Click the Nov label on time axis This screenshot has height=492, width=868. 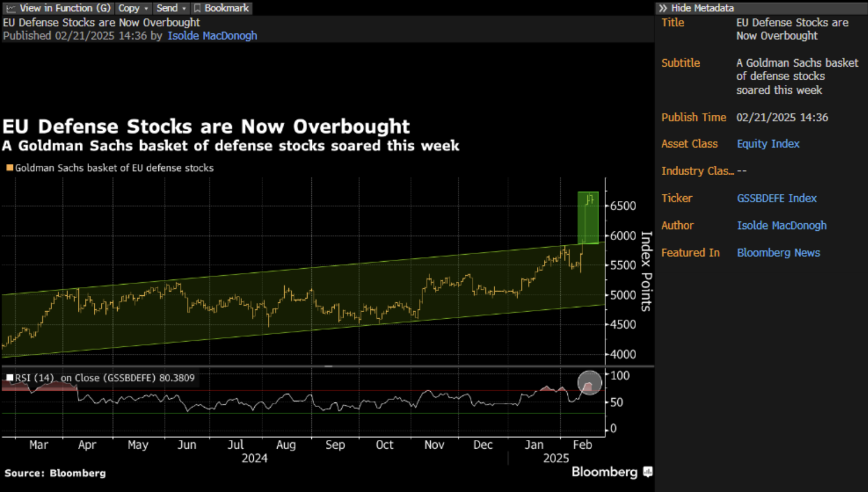[x=434, y=445]
